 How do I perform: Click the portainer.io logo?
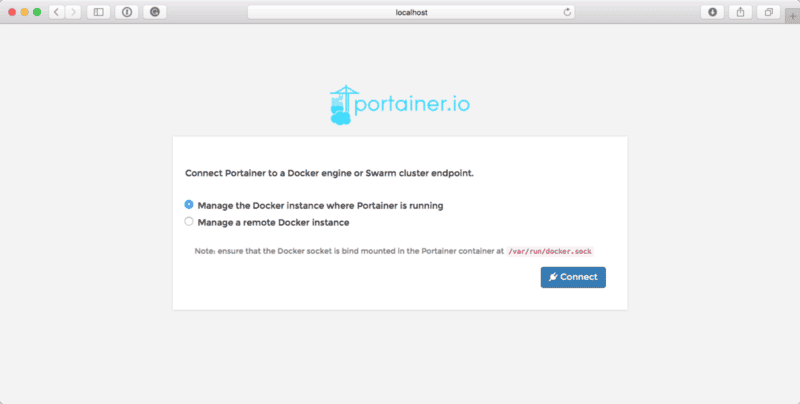pos(399,105)
